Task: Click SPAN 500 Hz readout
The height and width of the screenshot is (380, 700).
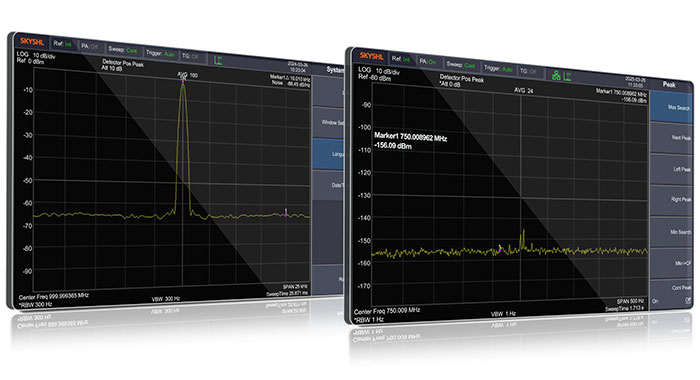Action: (630, 302)
